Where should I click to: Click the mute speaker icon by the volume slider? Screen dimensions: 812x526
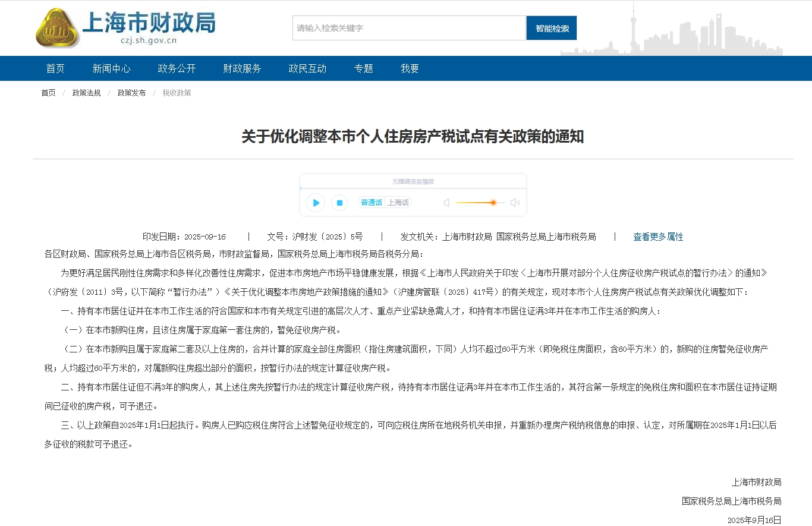point(446,203)
